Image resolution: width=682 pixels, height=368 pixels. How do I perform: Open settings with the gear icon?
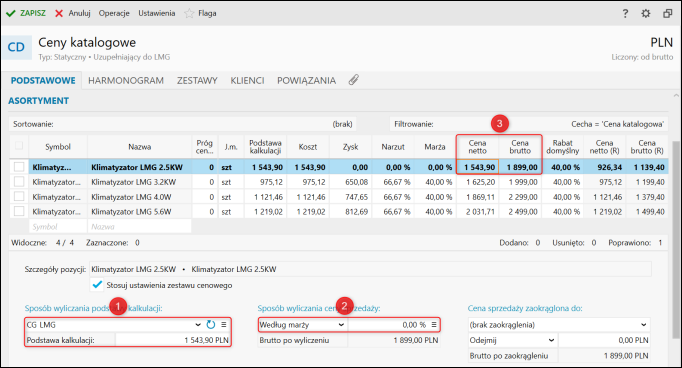point(646,13)
